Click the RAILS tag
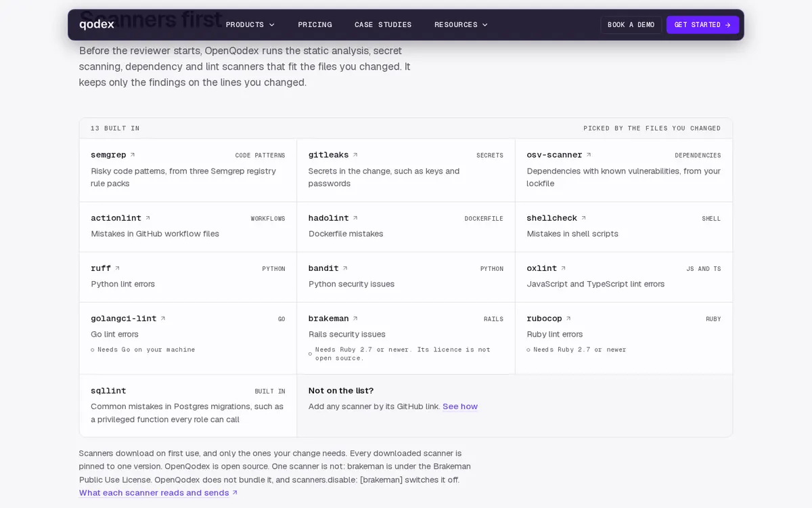812x508 pixels. pyautogui.click(x=493, y=319)
